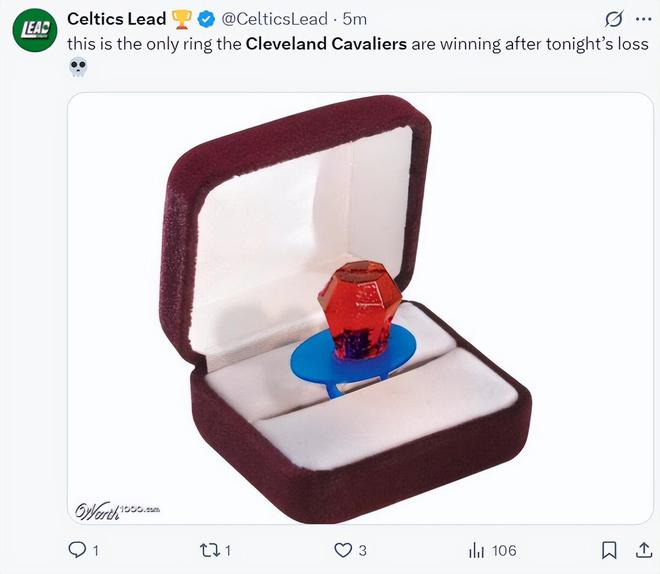The width and height of the screenshot is (660, 574).
Task: Open the three-dot more options menu
Action: tap(643, 19)
